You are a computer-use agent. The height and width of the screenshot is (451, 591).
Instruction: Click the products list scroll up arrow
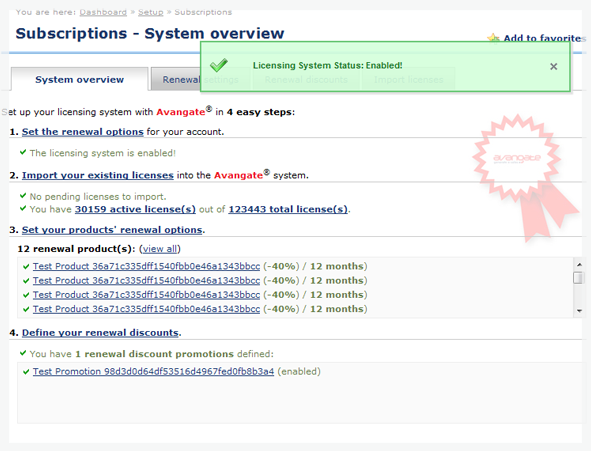579,264
